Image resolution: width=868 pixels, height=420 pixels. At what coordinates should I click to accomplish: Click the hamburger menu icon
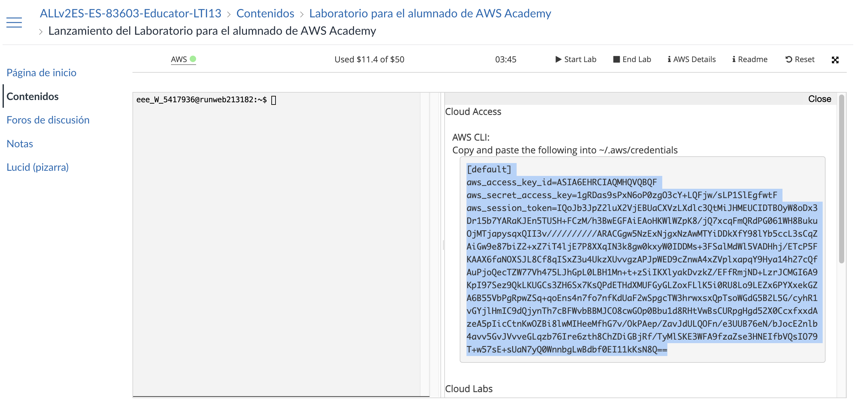click(14, 22)
